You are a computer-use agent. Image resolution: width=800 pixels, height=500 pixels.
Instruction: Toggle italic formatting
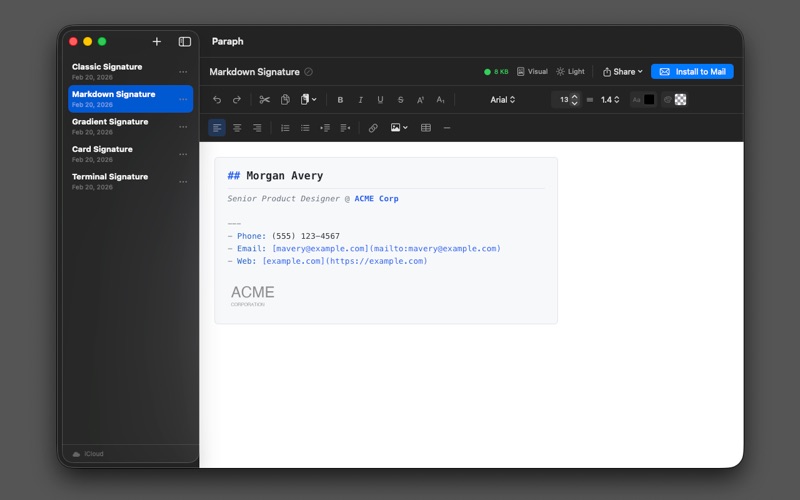(x=360, y=100)
